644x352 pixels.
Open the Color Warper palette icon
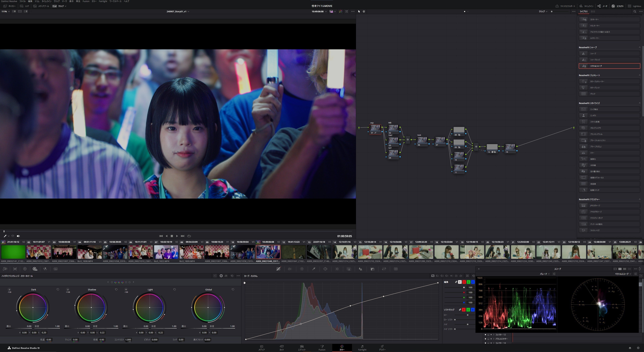[x=302, y=269]
